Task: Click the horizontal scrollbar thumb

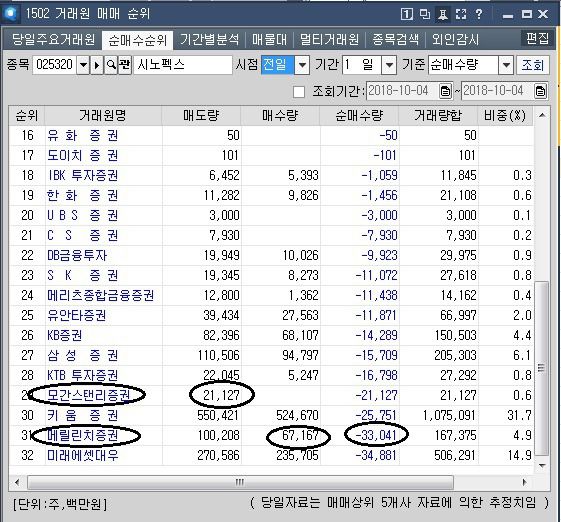Action: (x=240, y=482)
